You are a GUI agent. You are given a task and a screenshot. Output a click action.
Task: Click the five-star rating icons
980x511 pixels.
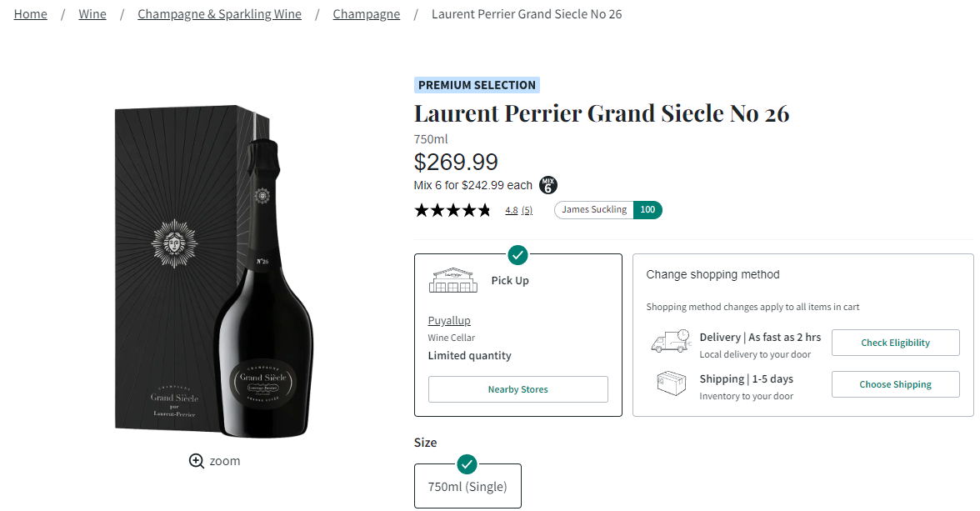tap(452, 210)
